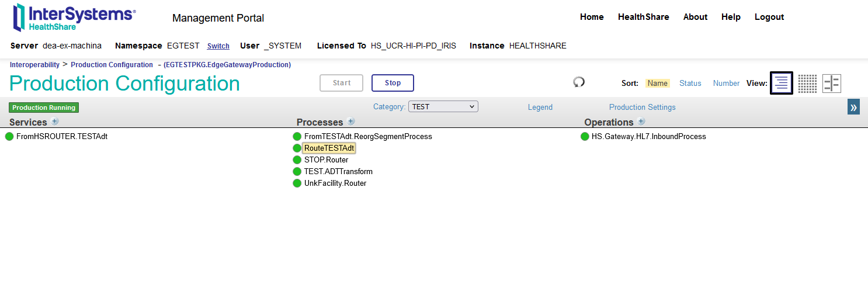Click status indicator beside STOP.Router
868x298 pixels.
[297, 160]
